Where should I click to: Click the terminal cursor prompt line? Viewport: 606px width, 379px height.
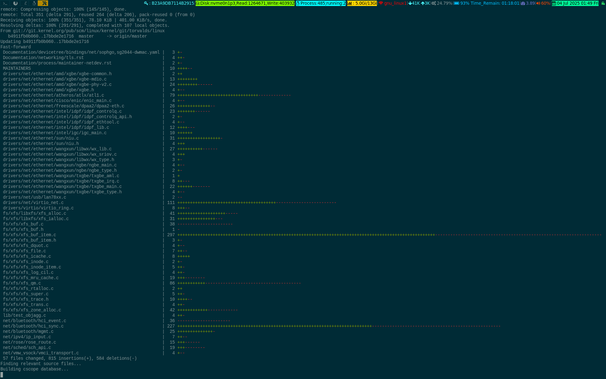pos(2,374)
